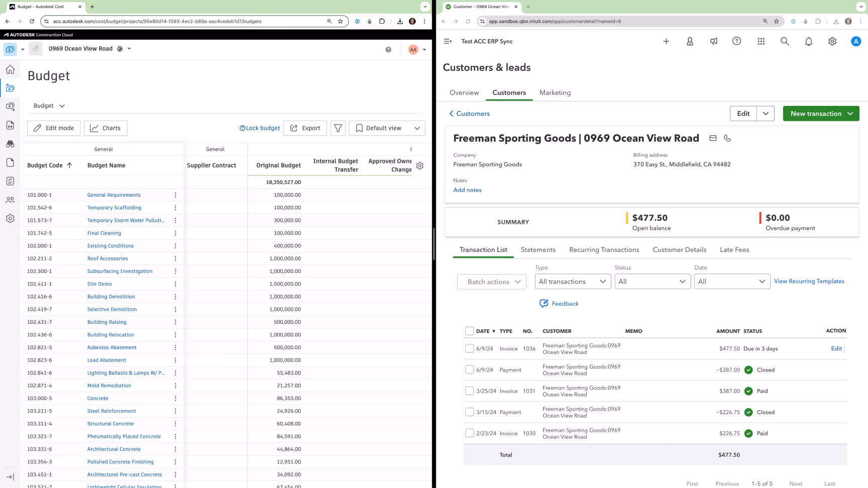Open row menu for Site Demo
Screen dimensions: 868x488
pos(175,284)
